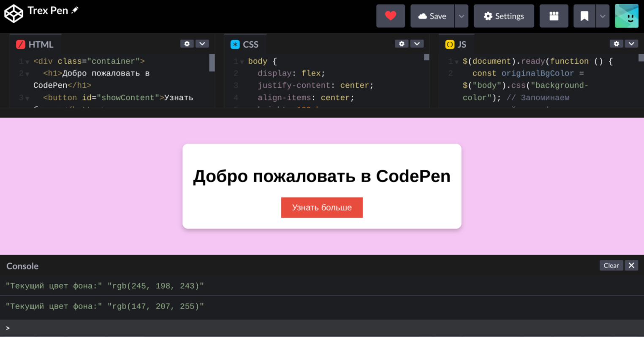Love this pen with the heart icon
The image size is (644, 337).
[390, 16]
